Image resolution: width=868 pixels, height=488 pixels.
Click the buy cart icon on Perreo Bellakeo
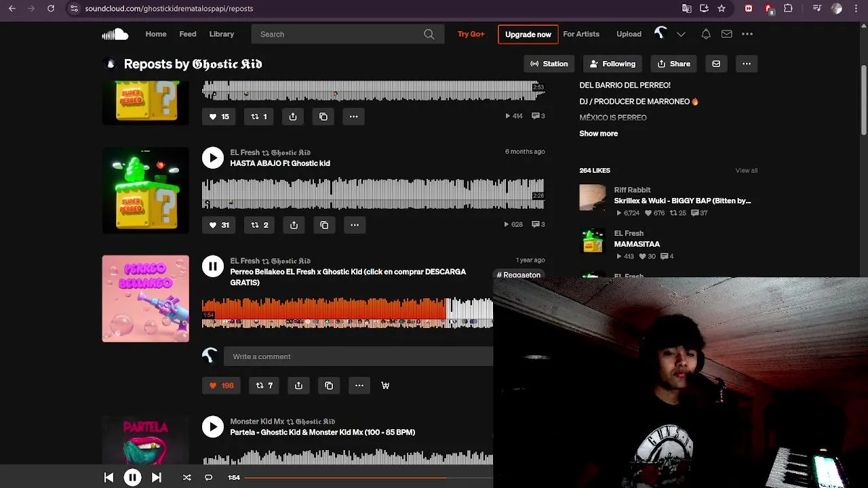pyautogui.click(x=385, y=386)
